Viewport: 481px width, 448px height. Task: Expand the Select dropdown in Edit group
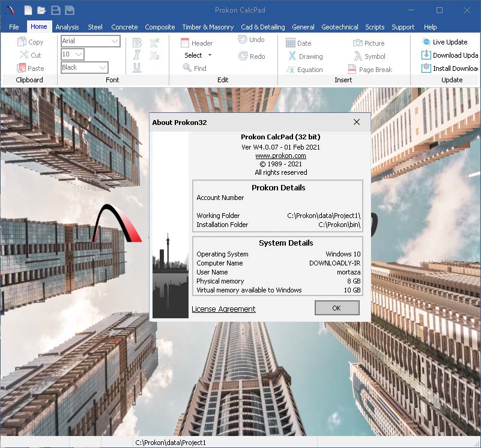pyautogui.click(x=210, y=55)
